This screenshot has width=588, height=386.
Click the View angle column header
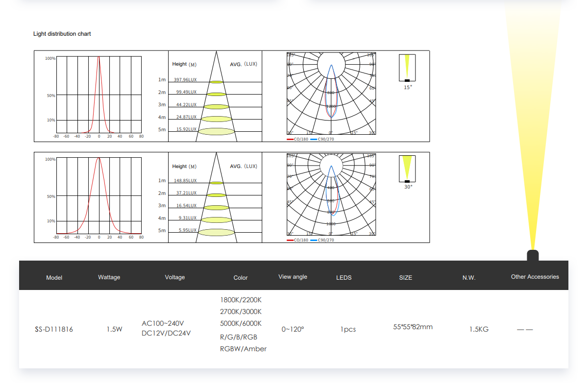[x=293, y=277]
